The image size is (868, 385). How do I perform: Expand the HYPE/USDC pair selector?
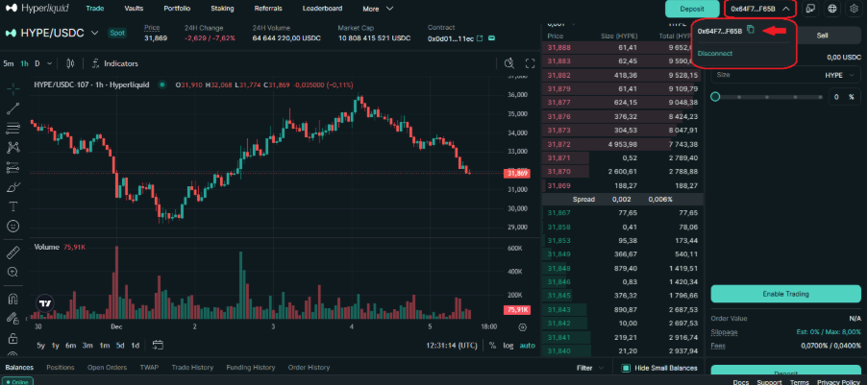click(x=94, y=33)
